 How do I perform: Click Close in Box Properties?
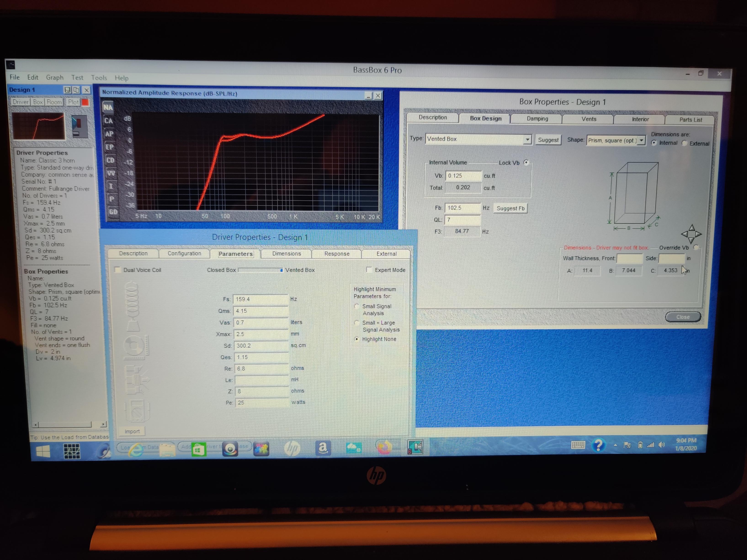pos(683,317)
